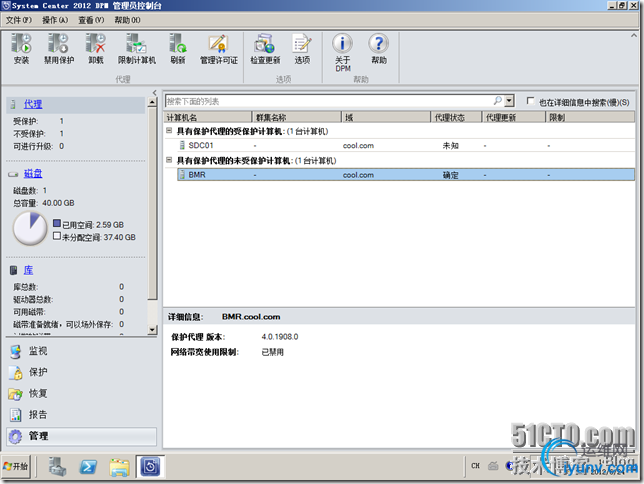Click the Check for updates icon

click(x=265, y=44)
